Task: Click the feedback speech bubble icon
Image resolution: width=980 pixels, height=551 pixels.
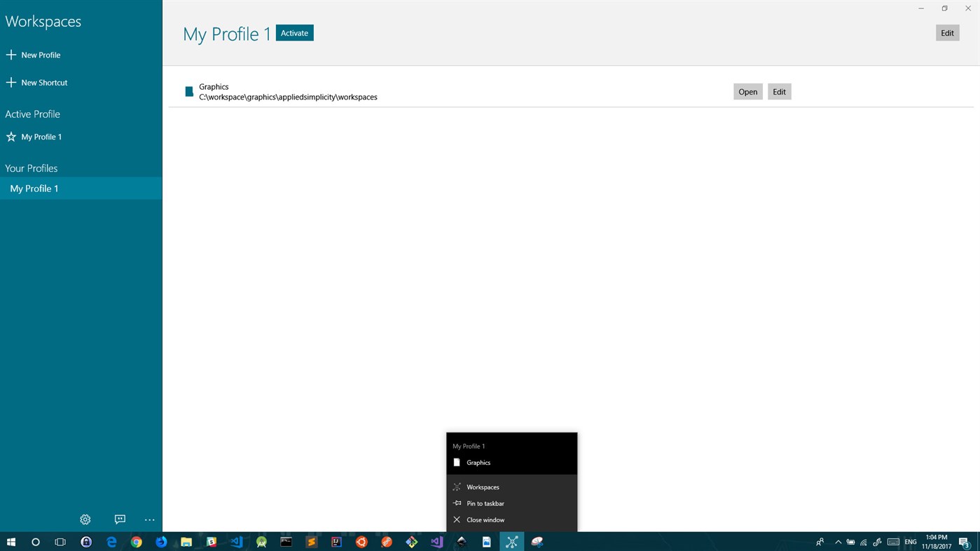Action: [x=119, y=519]
